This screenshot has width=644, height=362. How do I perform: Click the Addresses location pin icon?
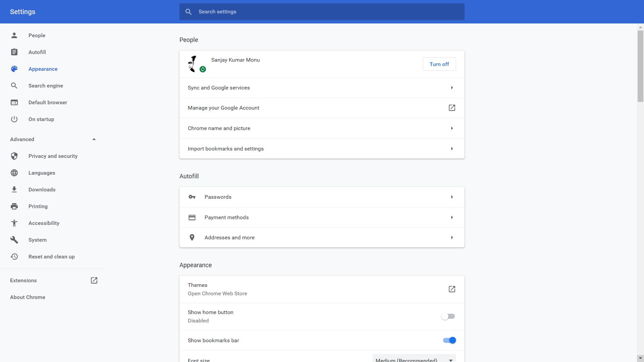click(x=192, y=237)
